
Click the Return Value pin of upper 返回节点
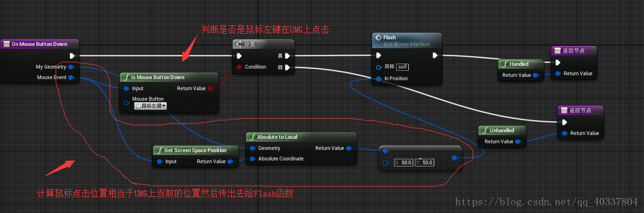[558, 74]
